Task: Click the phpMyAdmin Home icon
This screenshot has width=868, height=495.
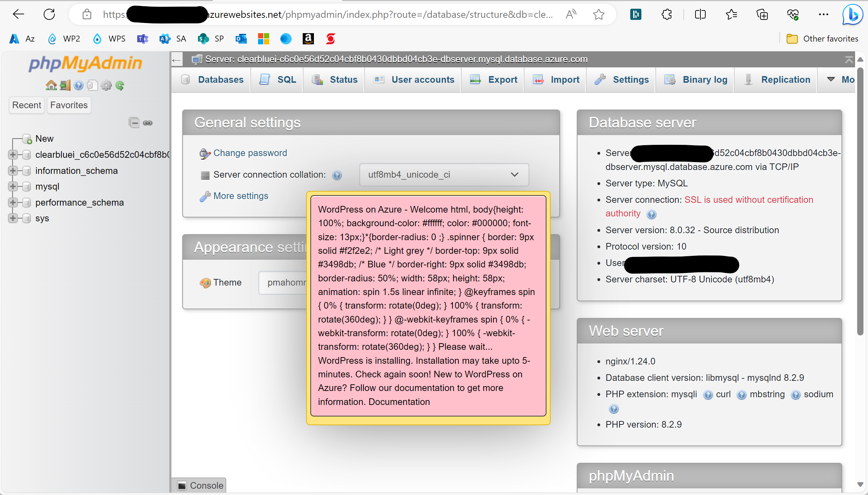Action: 51,85
